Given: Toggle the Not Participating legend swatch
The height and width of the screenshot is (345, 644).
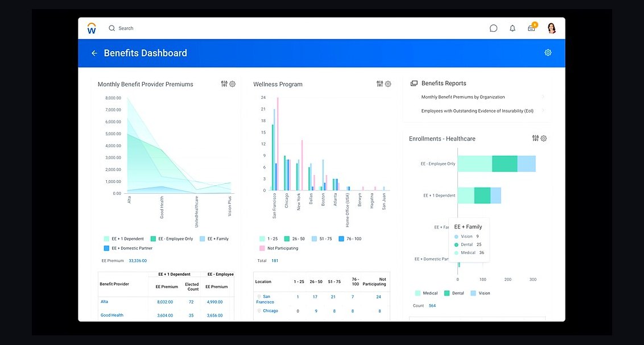Looking at the screenshot, I should tap(262, 248).
